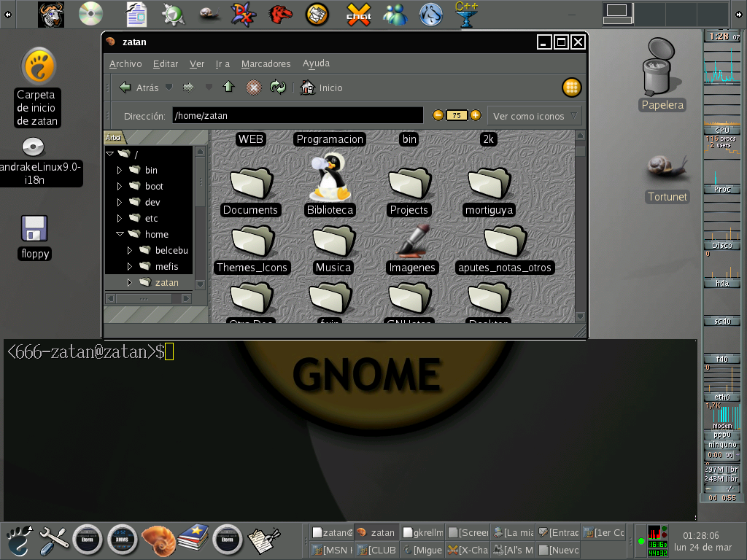Expand the belcebu tree node
Viewport: 747px width, 560px height.
129,251
